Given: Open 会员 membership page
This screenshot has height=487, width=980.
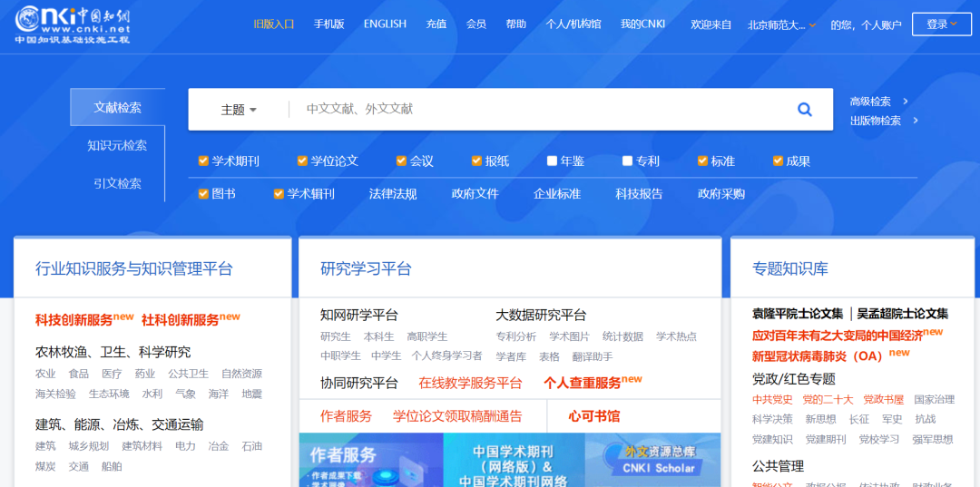Looking at the screenshot, I should coord(476,24).
